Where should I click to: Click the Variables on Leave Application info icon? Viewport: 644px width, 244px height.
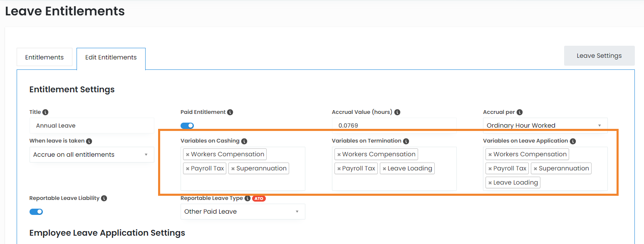pos(573,141)
